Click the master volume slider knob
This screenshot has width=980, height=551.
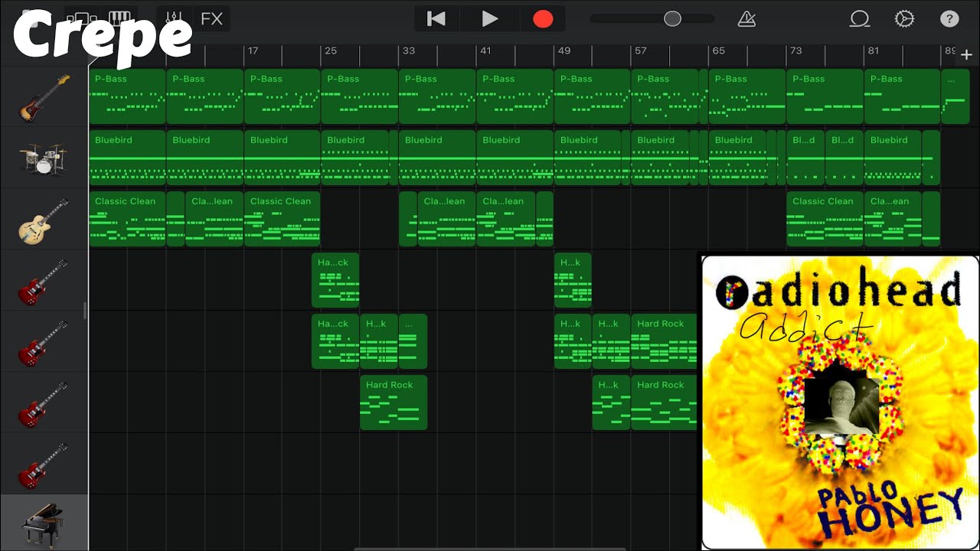[x=672, y=19]
